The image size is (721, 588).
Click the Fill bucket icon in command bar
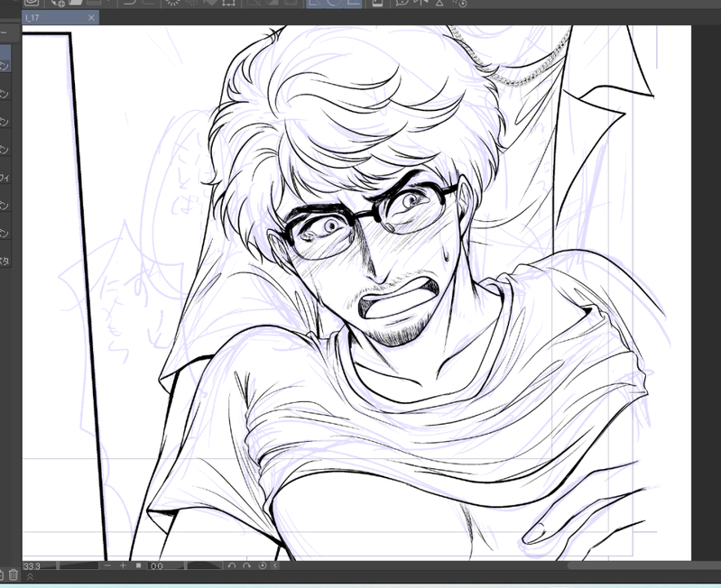coord(210,3)
